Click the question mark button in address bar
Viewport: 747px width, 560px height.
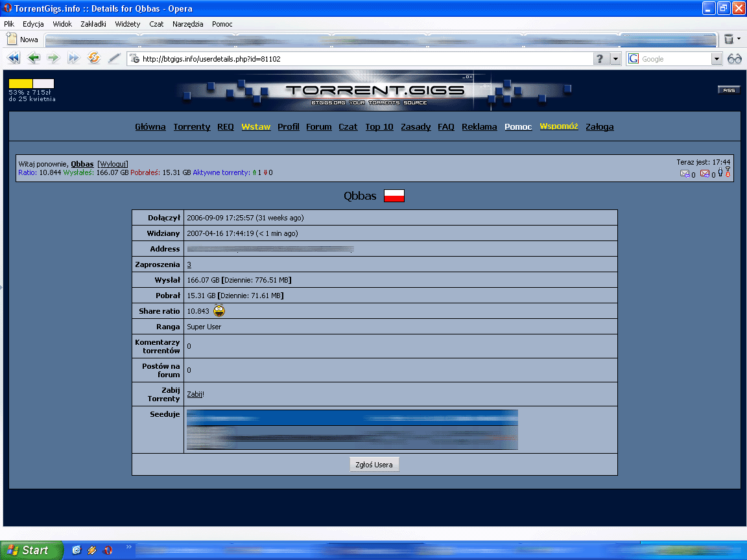(600, 58)
